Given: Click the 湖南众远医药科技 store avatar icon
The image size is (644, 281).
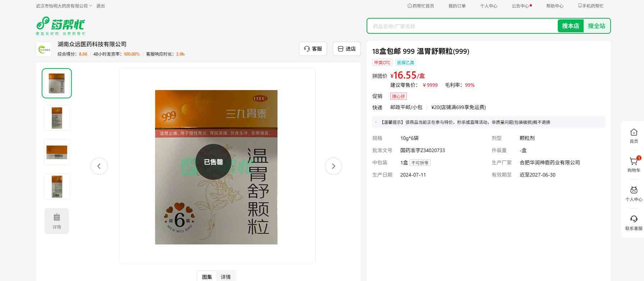Looking at the screenshot, I should 44,49.
